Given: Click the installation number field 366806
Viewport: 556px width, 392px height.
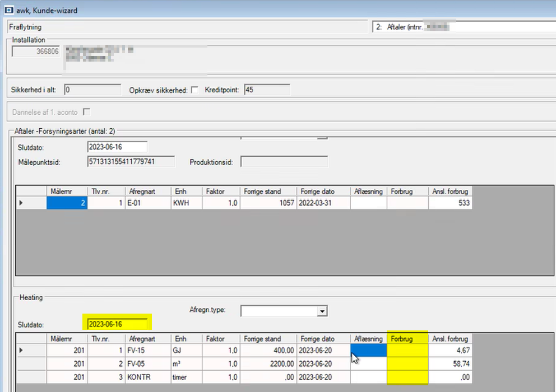Looking at the screenshot, I should [35, 52].
